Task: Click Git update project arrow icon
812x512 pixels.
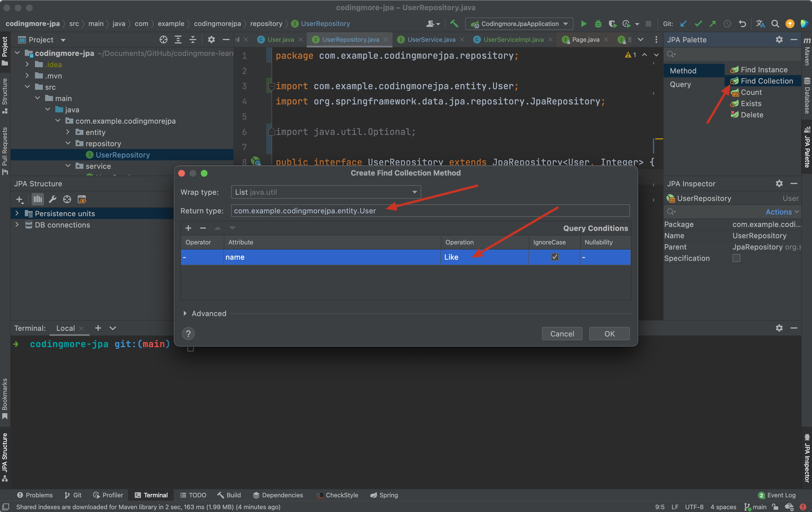Action: pyautogui.click(x=683, y=24)
